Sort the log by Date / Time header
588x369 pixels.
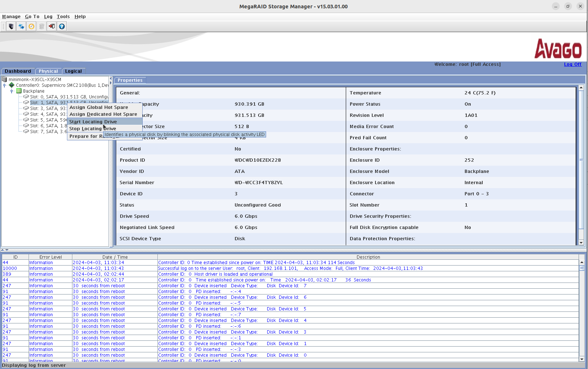115,257
